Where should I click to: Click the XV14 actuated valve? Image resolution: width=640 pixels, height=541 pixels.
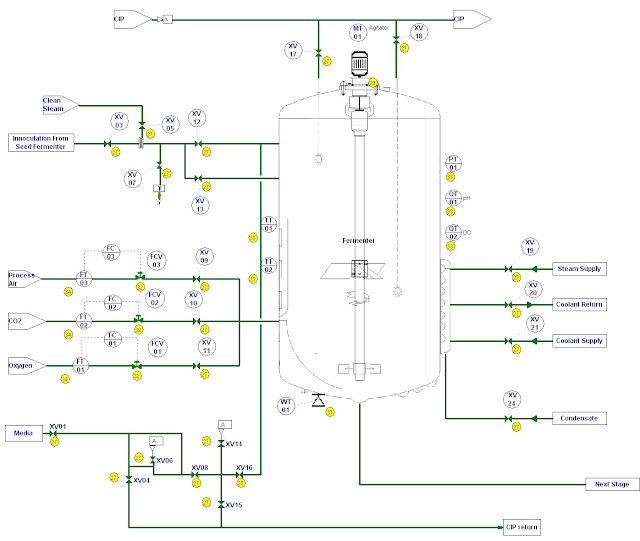221,443
